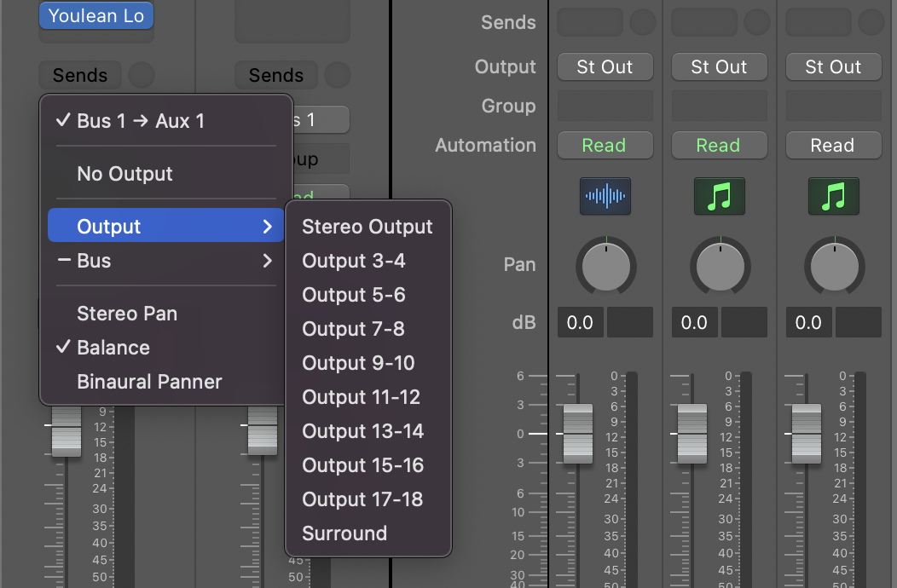This screenshot has height=588, width=897.
Task: Choose Output 7-8
Action: pos(367,329)
